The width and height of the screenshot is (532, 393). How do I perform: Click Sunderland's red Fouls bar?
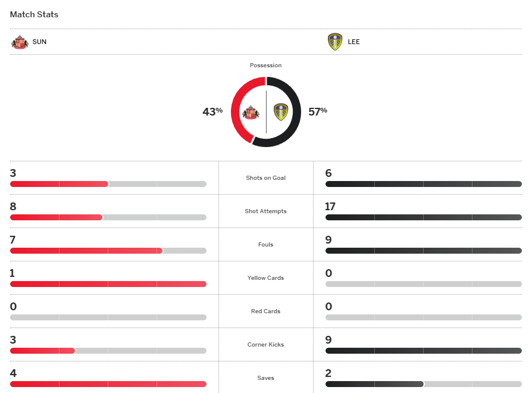click(86, 251)
